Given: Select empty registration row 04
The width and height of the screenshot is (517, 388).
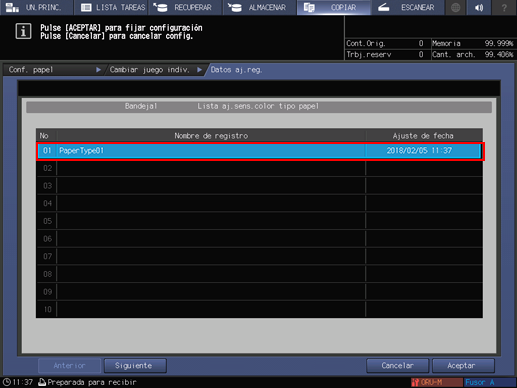Looking at the screenshot, I should pos(259,203).
